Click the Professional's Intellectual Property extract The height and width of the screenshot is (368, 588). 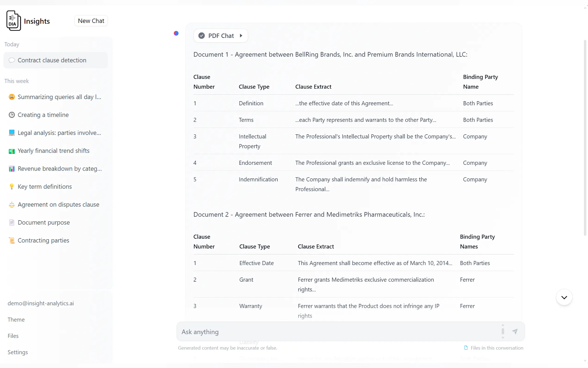pos(375,136)
